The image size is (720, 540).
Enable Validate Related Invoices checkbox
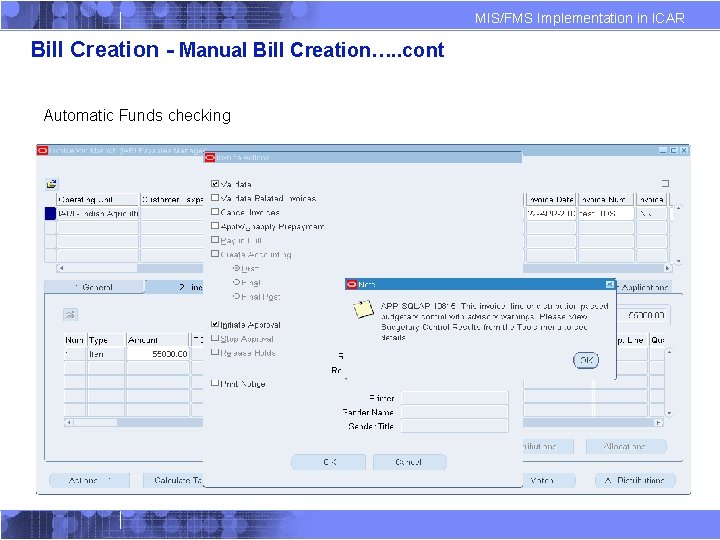(214, 198)
